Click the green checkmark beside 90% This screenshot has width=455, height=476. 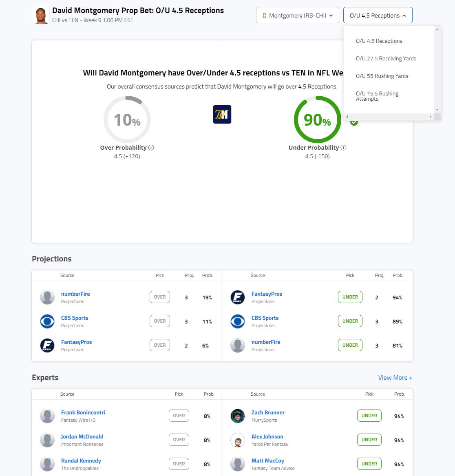click(x=354, y=122)
